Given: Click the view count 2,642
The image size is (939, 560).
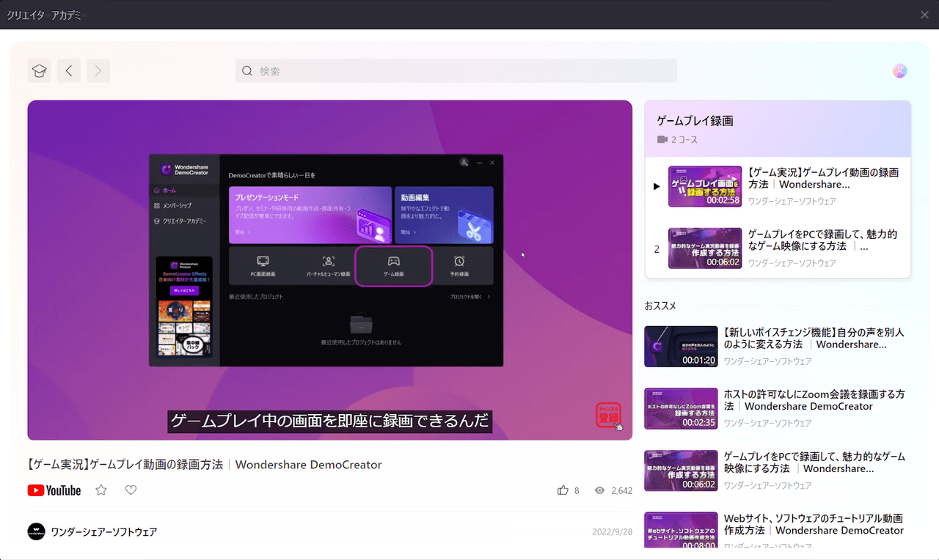Looking at the screenshot, I should 621,490.
